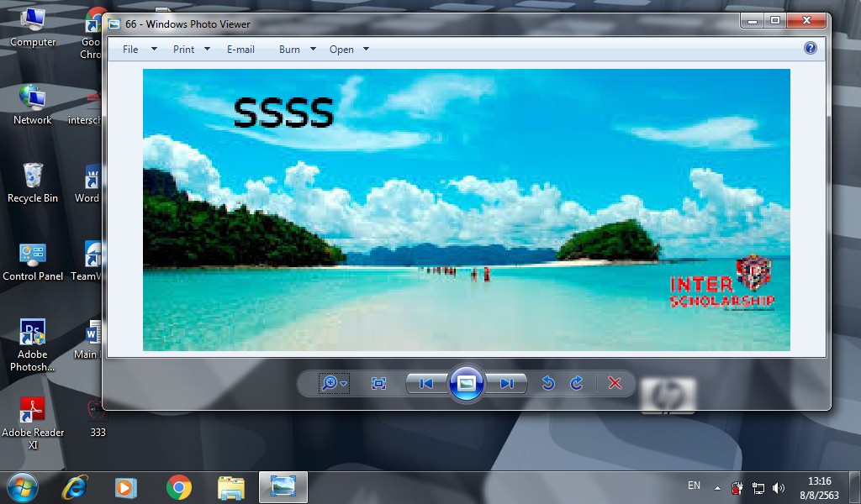Screen dimensions: 861x504
Task: Click the Windows Start button
Action: (x=23, y=486)
